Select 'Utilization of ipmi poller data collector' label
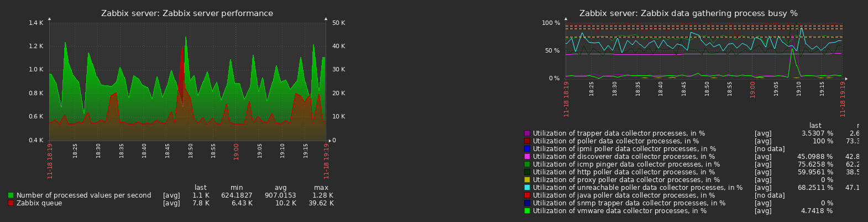The height and width of the screenshot is (222, 868). pos(624,149)
